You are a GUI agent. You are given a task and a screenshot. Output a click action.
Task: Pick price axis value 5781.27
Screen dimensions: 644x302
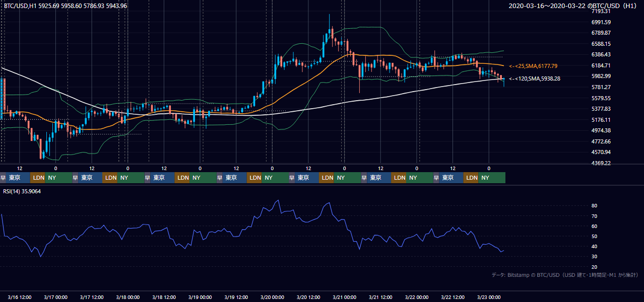pyautogui.click(x=601, y=87)
